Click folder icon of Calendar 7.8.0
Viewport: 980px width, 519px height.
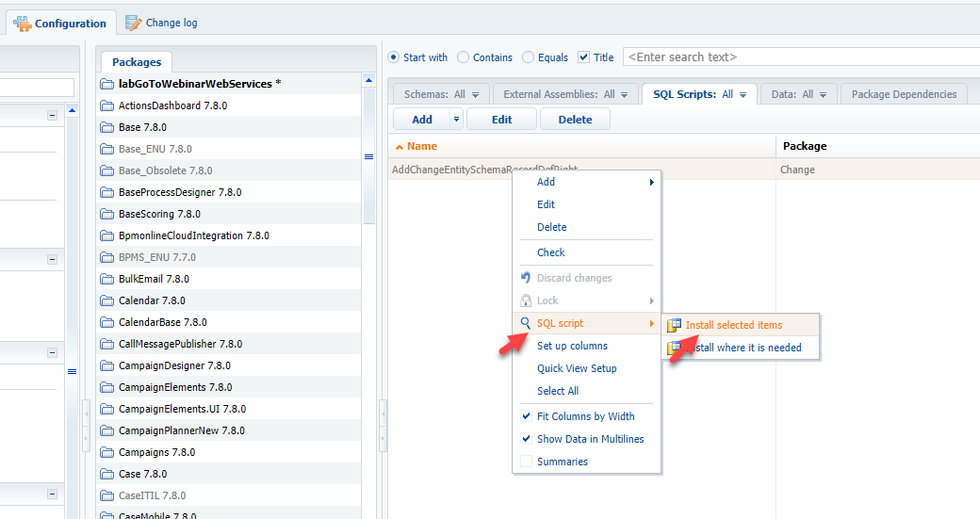(x=106, y=301)
